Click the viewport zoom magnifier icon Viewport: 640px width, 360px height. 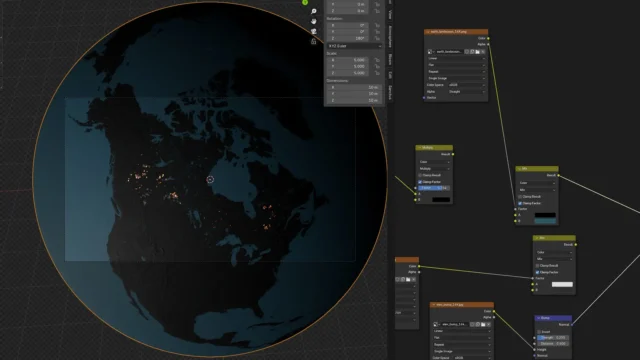click(x=313, y=11)
